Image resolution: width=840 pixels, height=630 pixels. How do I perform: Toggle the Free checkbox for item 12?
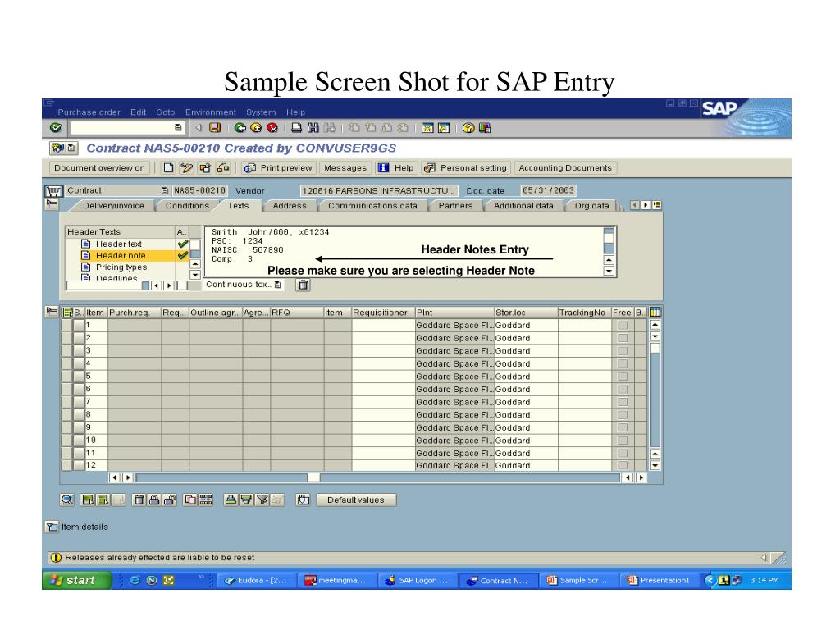[623, 466]
